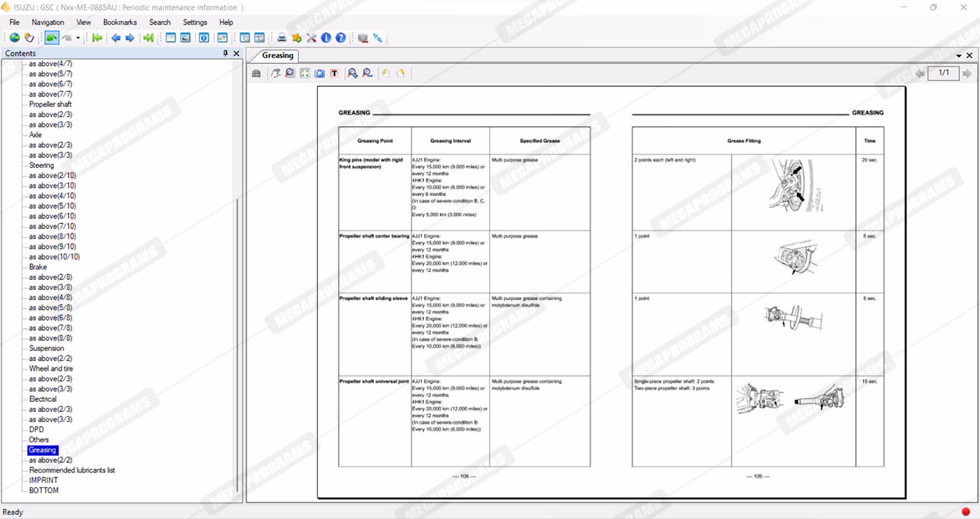The height and width of the screenshot is (519, 980).
Task: Close the Contents panel
Action: point(237,54)
